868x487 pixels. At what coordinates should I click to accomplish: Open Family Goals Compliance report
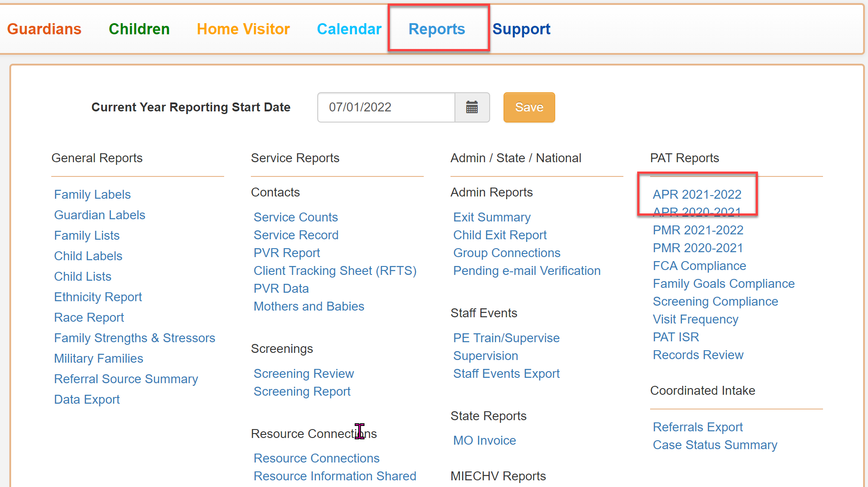click(724, 284)
